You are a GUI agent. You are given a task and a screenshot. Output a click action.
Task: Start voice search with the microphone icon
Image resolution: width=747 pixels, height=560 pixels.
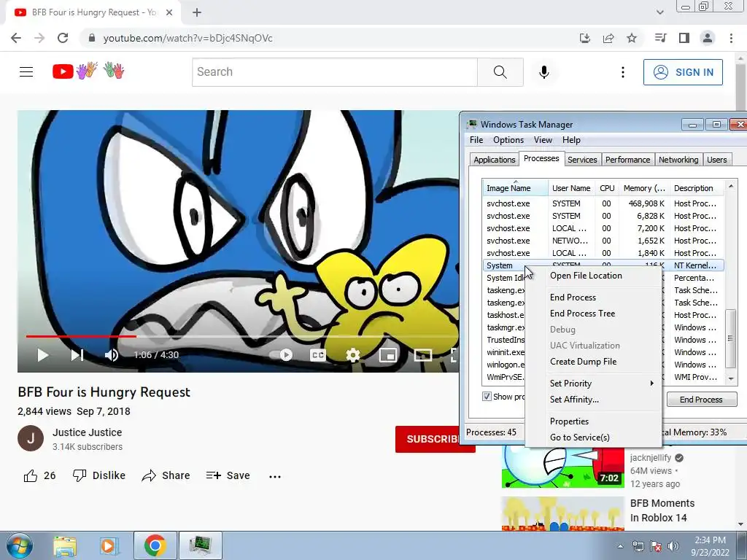click(x=544, y=72)
